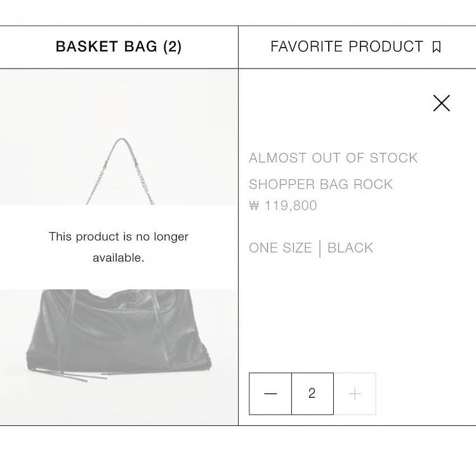Switch to the Favorite Product tab

357,47
